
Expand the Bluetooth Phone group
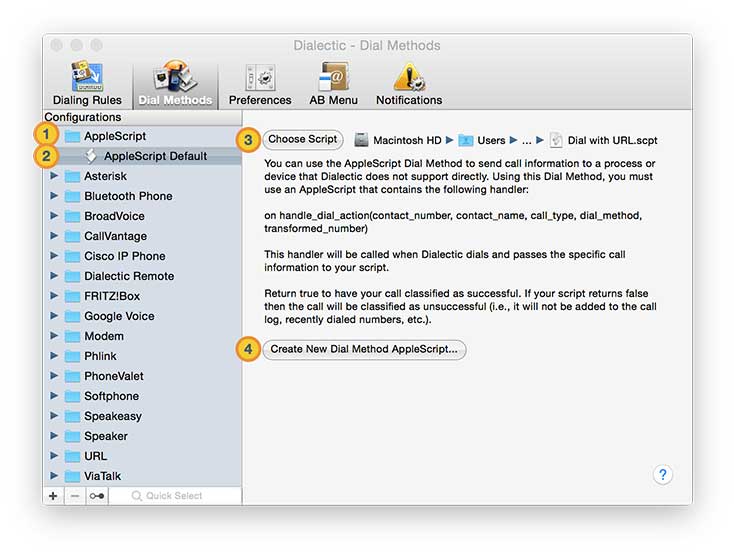click(x=54, y=196)
